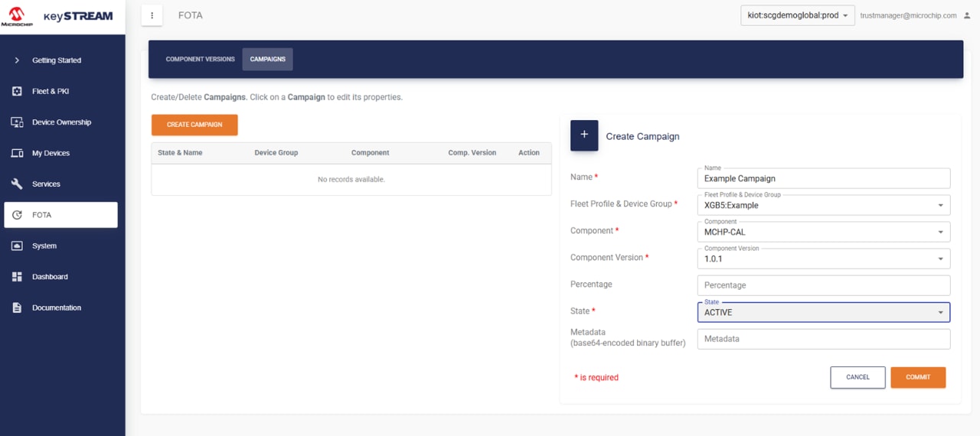Click the user account icon at top right
The width and height of the screenshot is (980, 436).
point(966,15)
